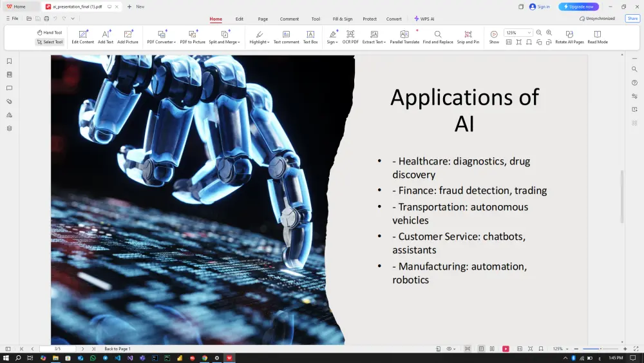Toggle two-page view in status bar
Screen dimensions: 644x363
[492, 349]
